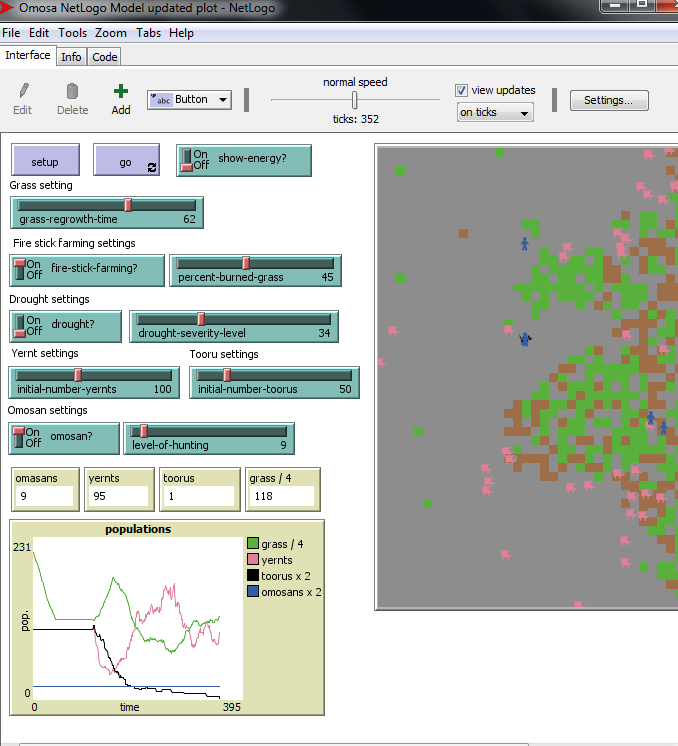The height and width of the screenshot is (746, 678).
Task: Click the grass-regrowth-time slider
Action: click(x=107, y=213)
